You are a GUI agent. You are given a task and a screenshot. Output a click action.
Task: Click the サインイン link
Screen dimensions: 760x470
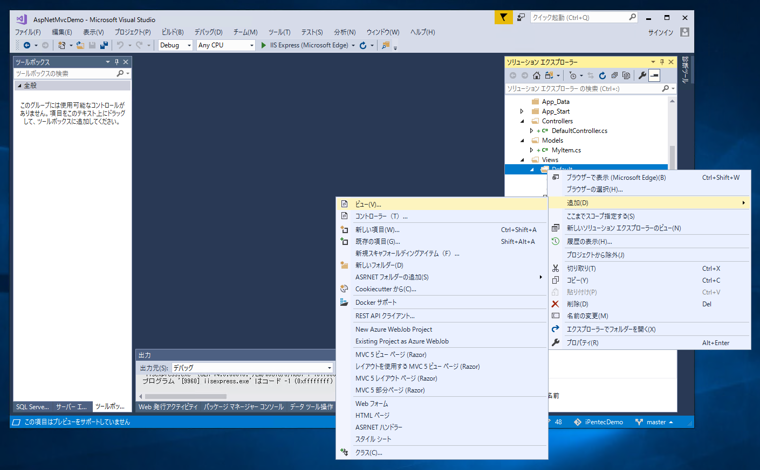661,32
